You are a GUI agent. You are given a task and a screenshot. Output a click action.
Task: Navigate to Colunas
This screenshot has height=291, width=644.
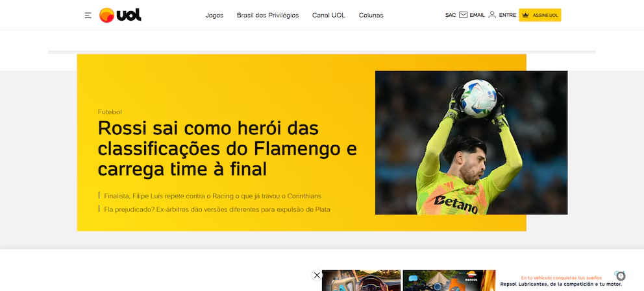point(371,15)
